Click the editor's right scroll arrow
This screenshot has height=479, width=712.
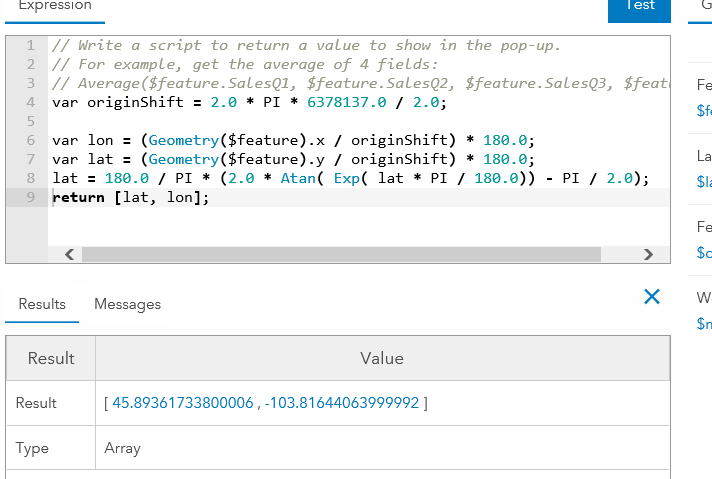coord(648,254)
